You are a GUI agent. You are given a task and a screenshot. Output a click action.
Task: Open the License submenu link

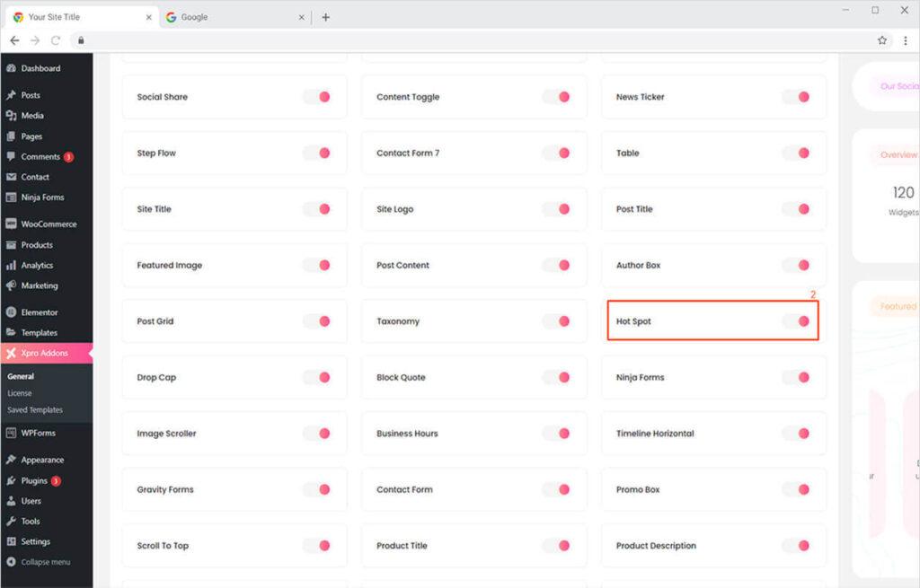[x=20, y=393]
